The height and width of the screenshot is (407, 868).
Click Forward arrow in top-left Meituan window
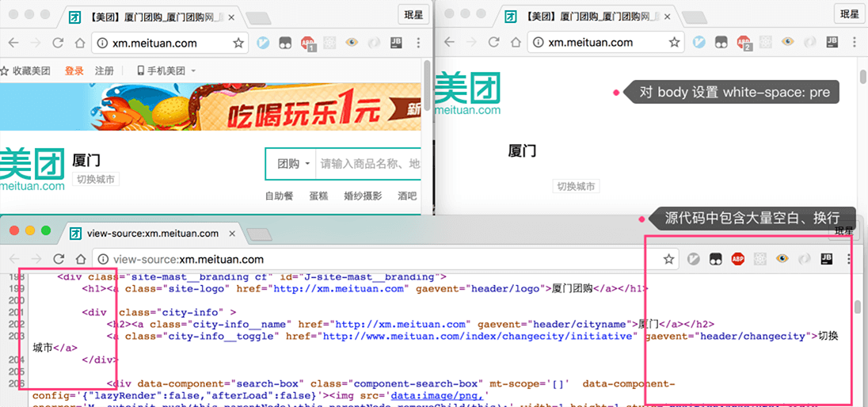[x=36, y=43]
